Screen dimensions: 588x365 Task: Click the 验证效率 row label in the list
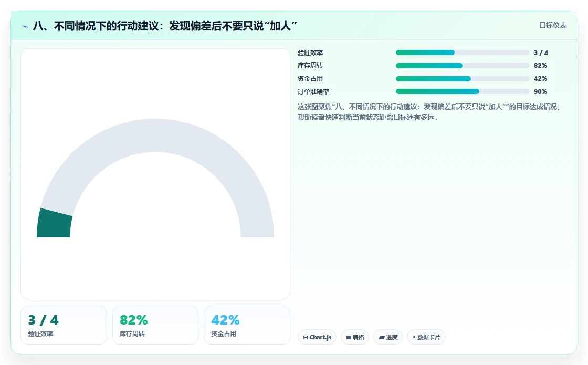[x=310, y=53]
